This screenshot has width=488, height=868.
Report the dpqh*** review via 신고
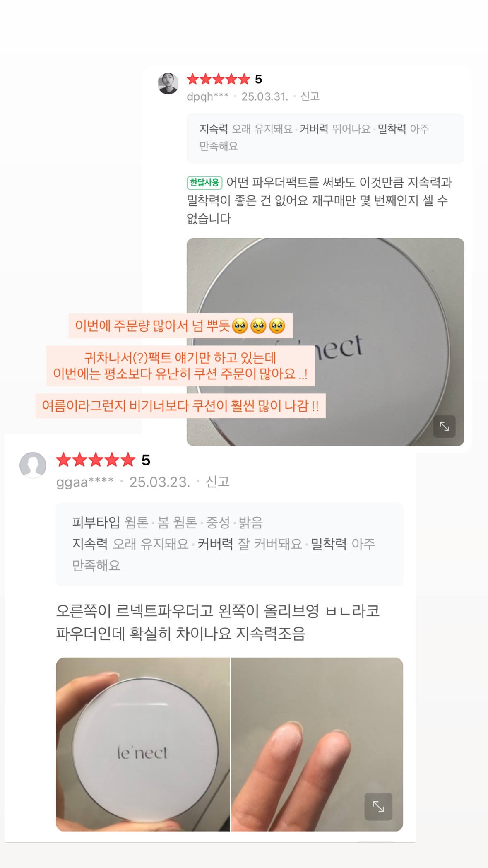tap(310, 96)
